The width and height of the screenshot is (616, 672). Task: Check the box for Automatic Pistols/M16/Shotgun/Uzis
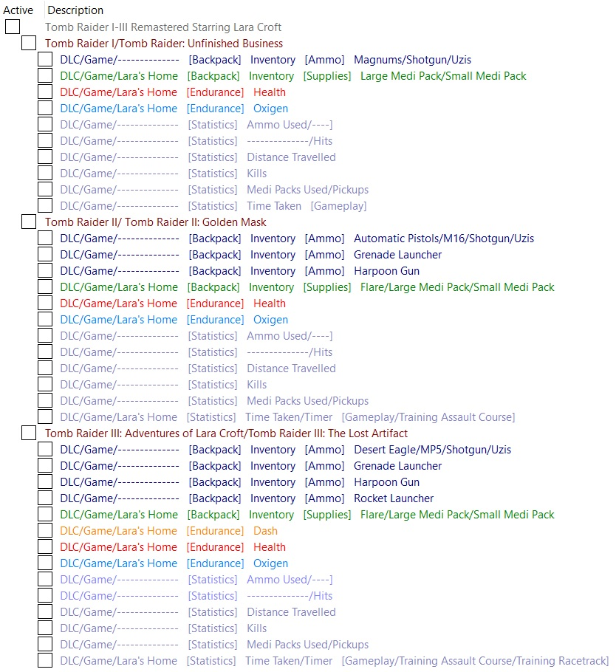click(x=45, y=238)
